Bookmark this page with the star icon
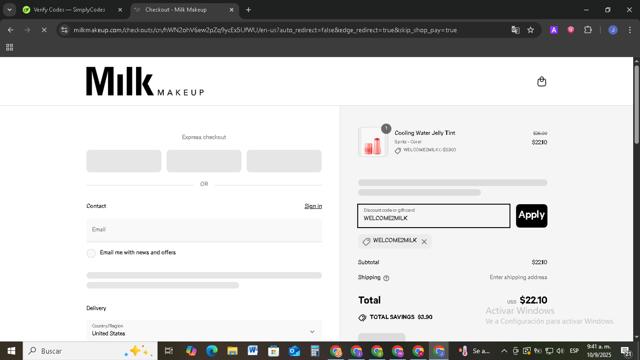640x360 pixels. [x=530, y=30]
